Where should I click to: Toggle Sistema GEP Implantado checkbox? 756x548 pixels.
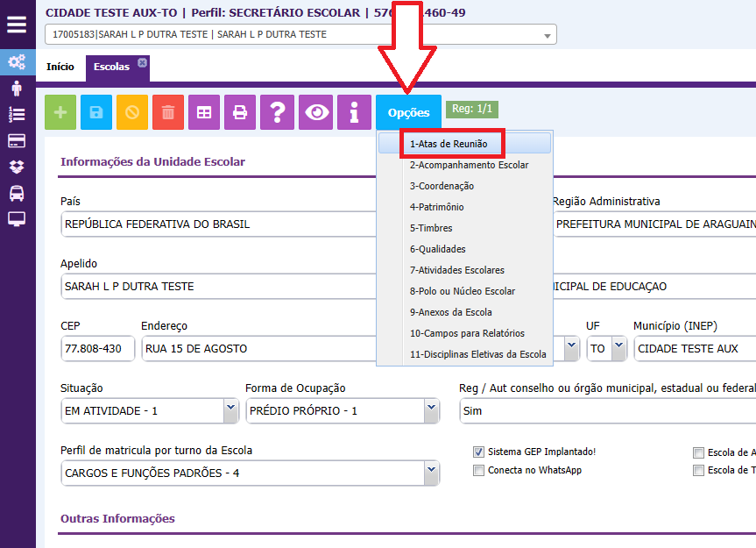(478, 452)
